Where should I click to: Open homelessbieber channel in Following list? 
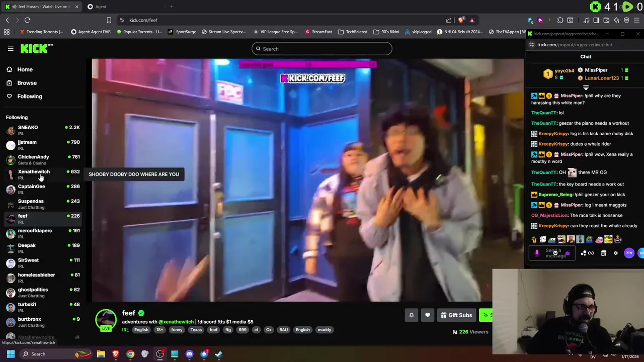(43, 278)
